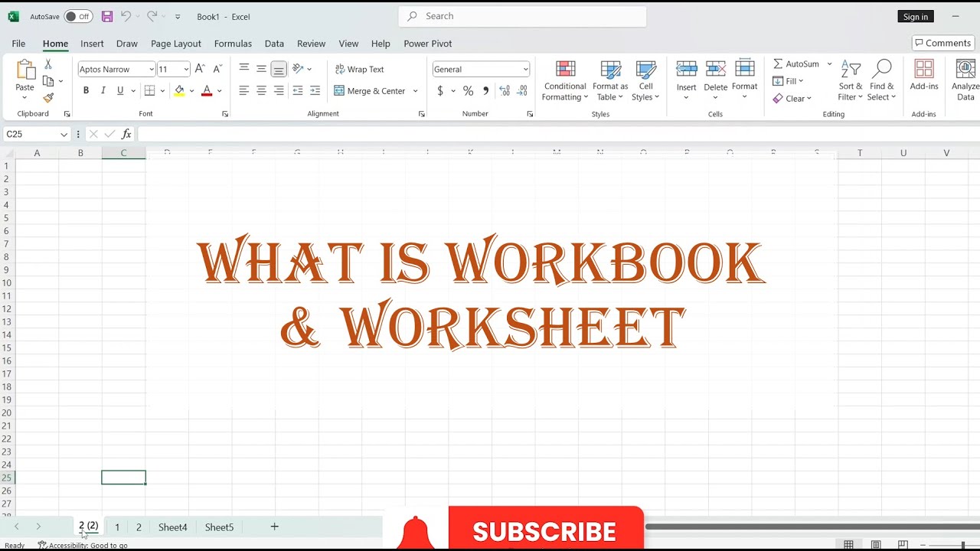Image resolution: width=980 pixels, height=551 pixels.
Task: Click the Delete cells icon
Action: (716, 70)
